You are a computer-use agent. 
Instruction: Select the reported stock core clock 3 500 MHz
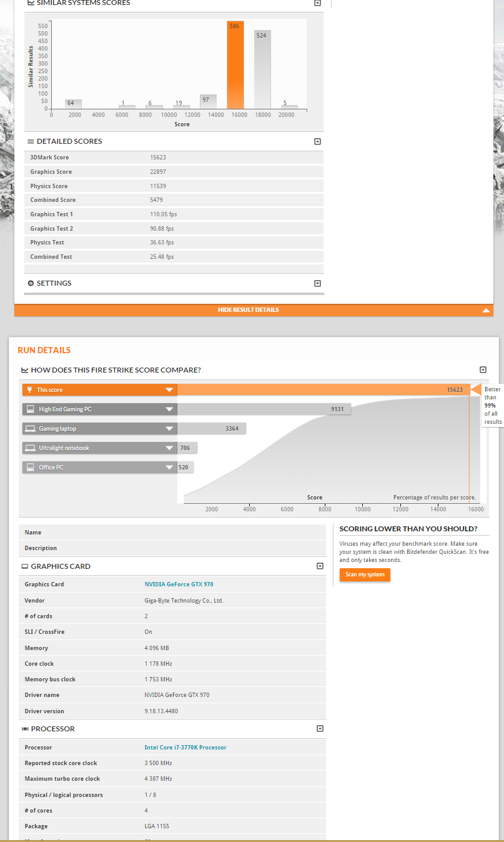158,763
